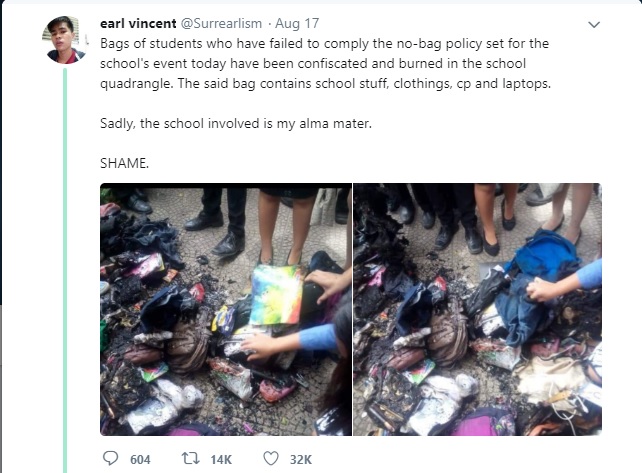Open the Aug 17 timestamp permalink
This screenshot has height=473, width=642.
click(297, 24)
